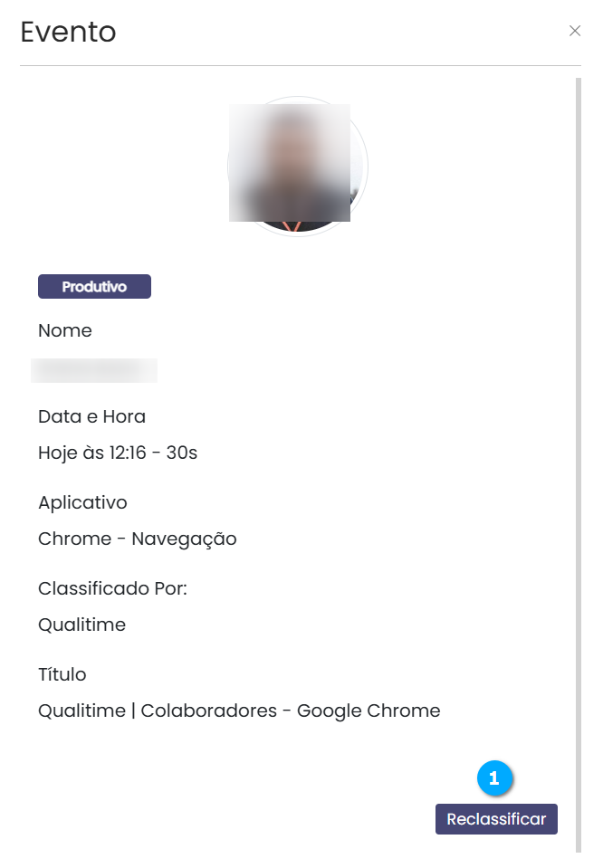Click the Evento dialog heading

[69, 33]
